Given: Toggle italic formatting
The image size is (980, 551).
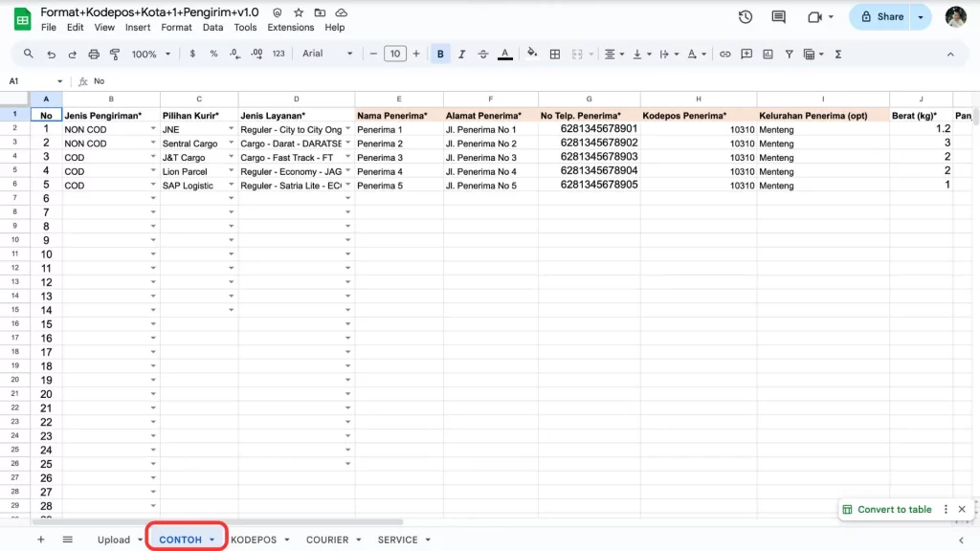Looking at the screenshot, I should coord(462,55).
